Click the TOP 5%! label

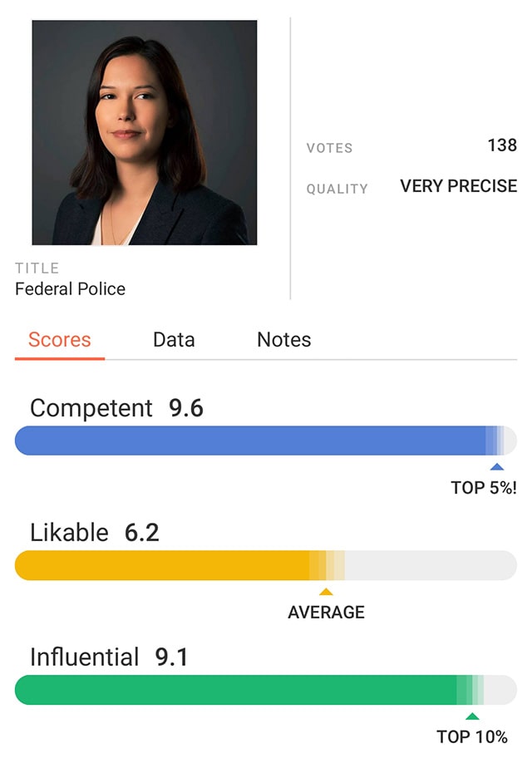pyautogui.click(x=484, y=488)
